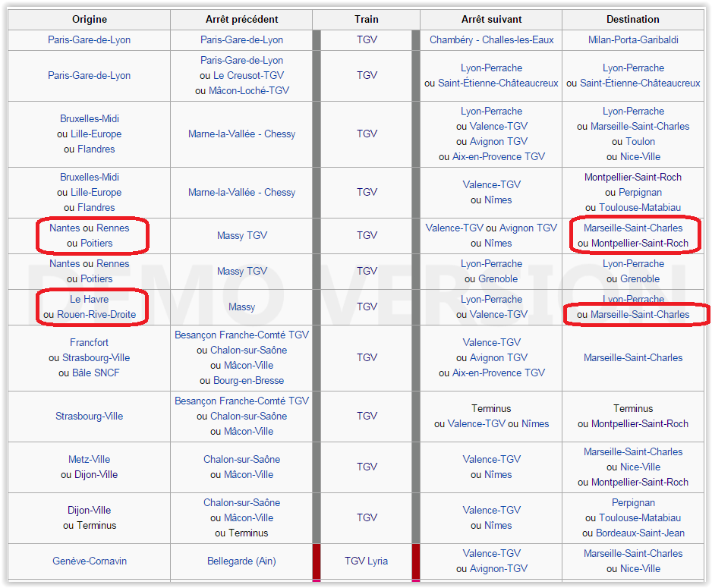Open Besançon Franche-Comté TGV in the Francfort row
This screenshot has height=588, width=712.
tap(241, 335)
